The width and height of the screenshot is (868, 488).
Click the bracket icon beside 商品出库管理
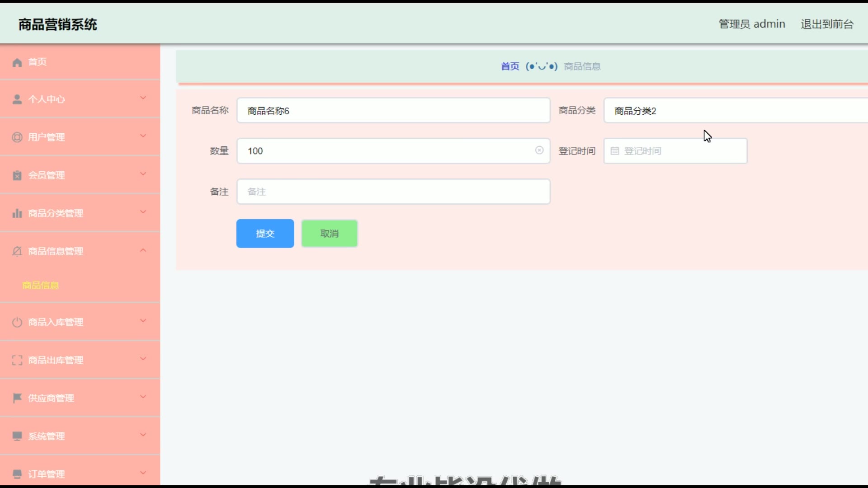[17, 360]
